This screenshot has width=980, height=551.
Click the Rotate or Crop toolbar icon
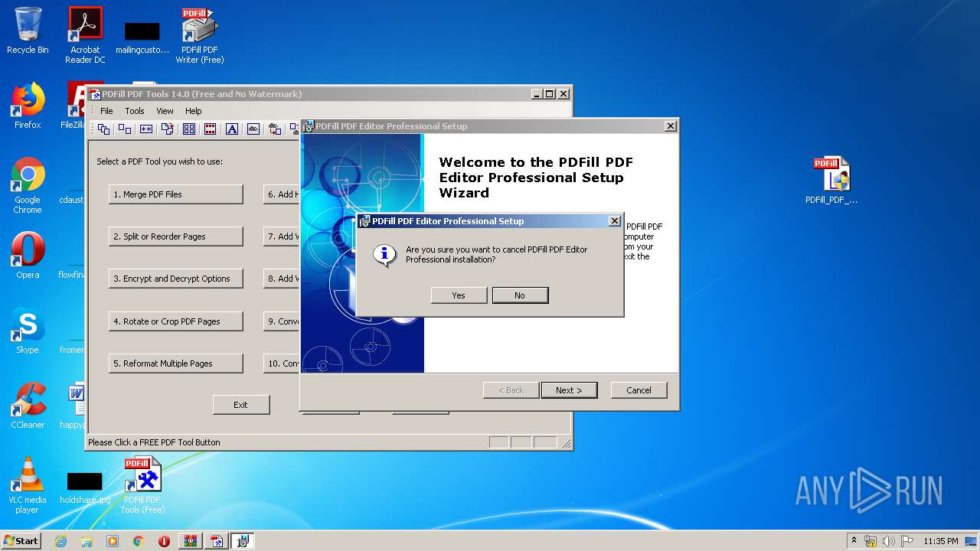click(168, 129)
